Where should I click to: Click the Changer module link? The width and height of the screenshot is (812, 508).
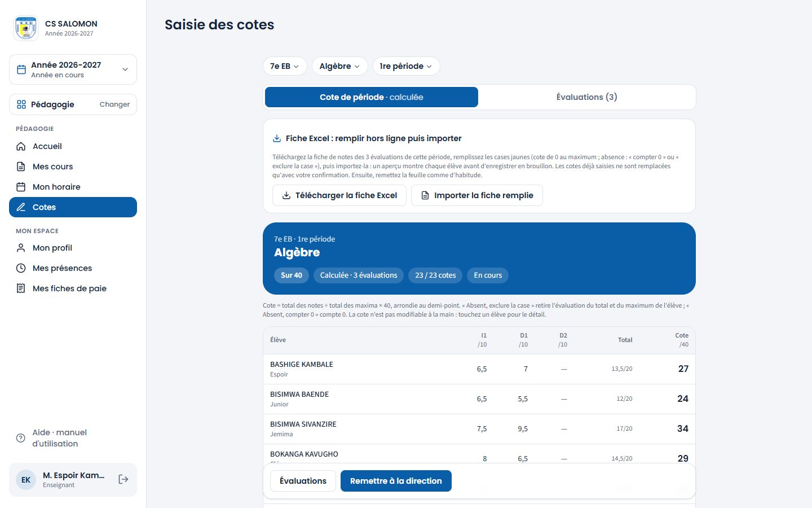pos(114,104)
